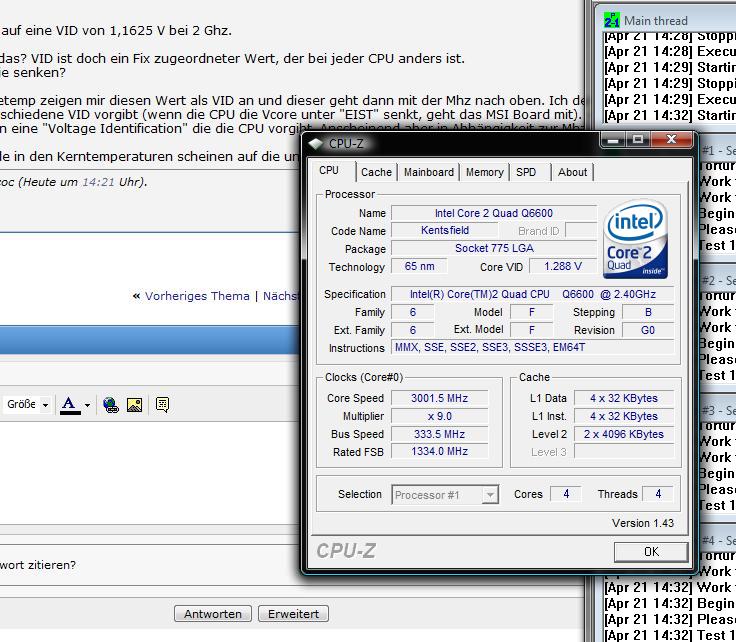Viewport: 736px width, 642px height.
Task: Open the Mainboard tab
Action: pos(429,172)
